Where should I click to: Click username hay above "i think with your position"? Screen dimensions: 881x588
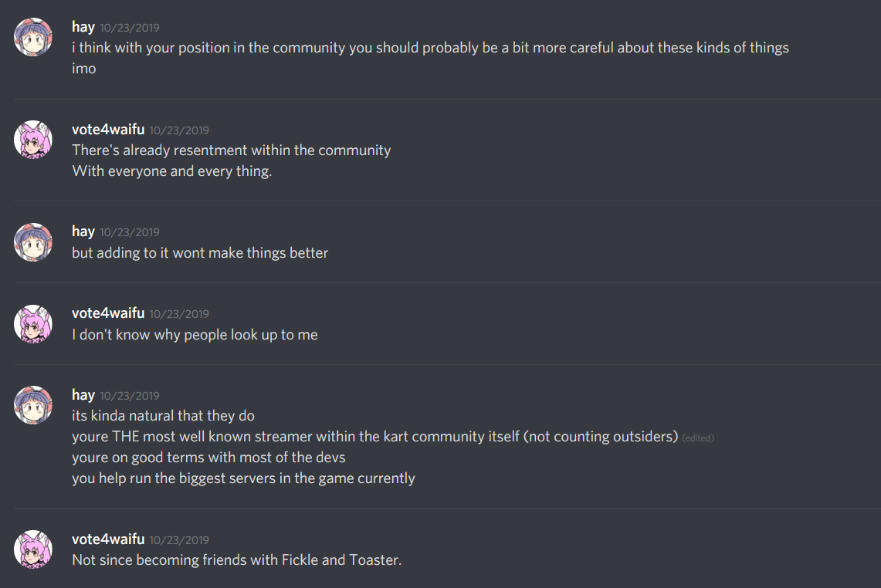83,27
